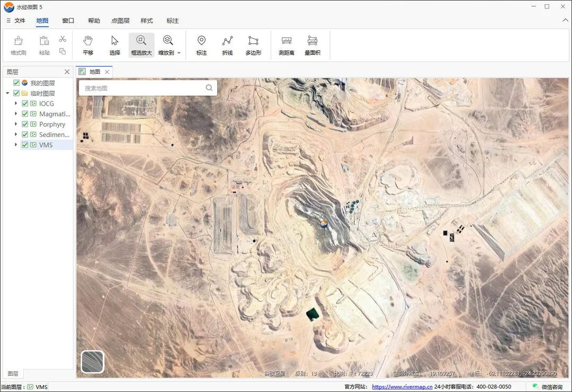Select the Measure Area (量面积) tool
Viewport: 572px width, 392px height.
[x=312, y=45]
